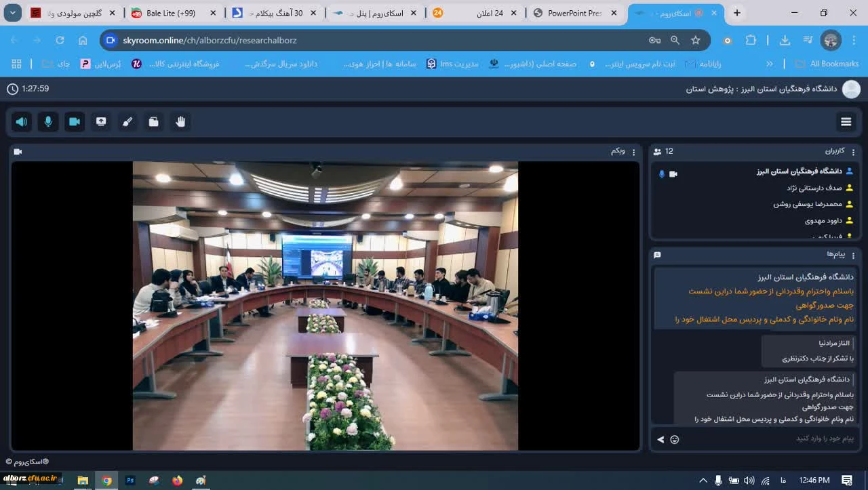The height and width of the screenshot is (490, 868).
Task: Switch to the Bale Lite browser tab
Action: (170, 13)
